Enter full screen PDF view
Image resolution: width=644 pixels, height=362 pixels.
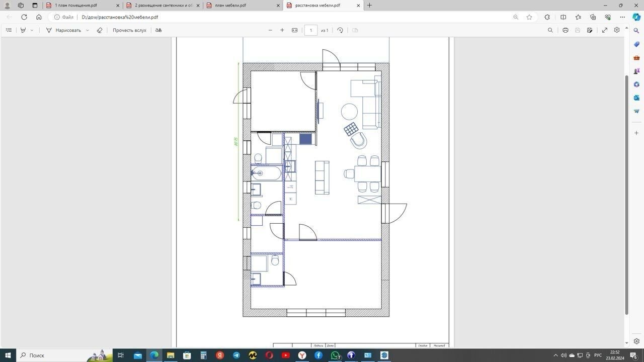(605, 30)
